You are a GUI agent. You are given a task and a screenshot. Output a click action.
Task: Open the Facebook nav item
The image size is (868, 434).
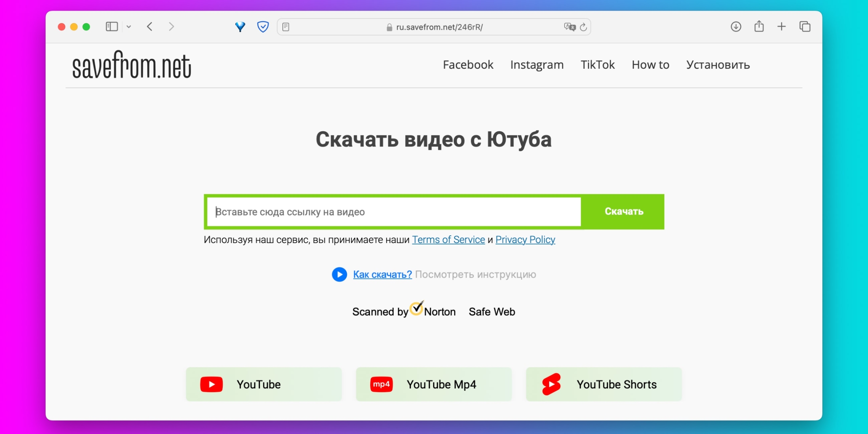point(468,65)
